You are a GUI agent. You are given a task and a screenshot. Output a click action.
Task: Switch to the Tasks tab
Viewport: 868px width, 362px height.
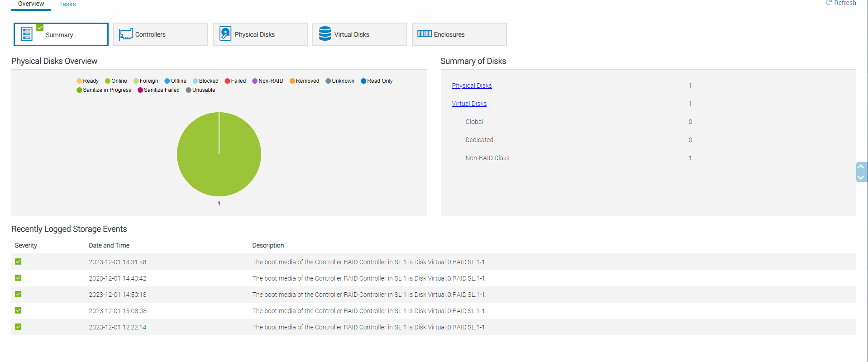[67, 4]
